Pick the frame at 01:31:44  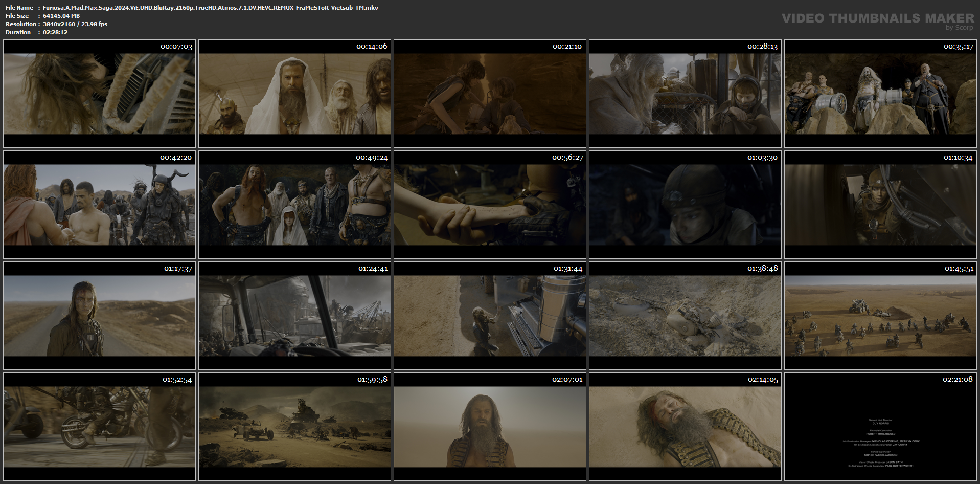click(x=490, y=316)
